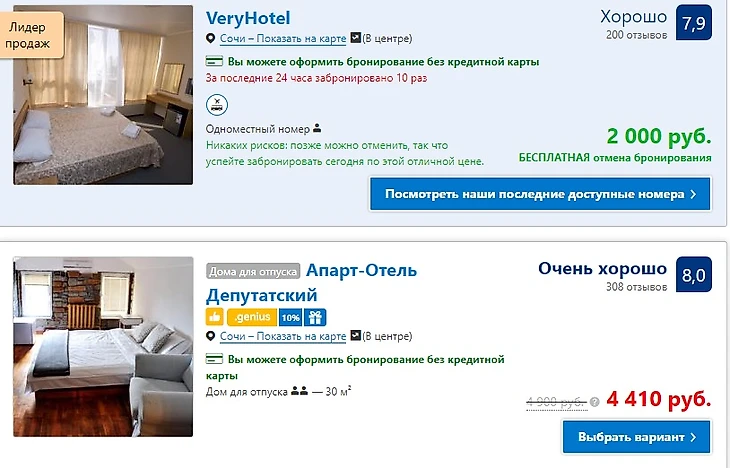The width and height of the screenshot is (730, 468).
Task: Click the airport shuttle icon under VeryHotel
Action: [217, 104]
